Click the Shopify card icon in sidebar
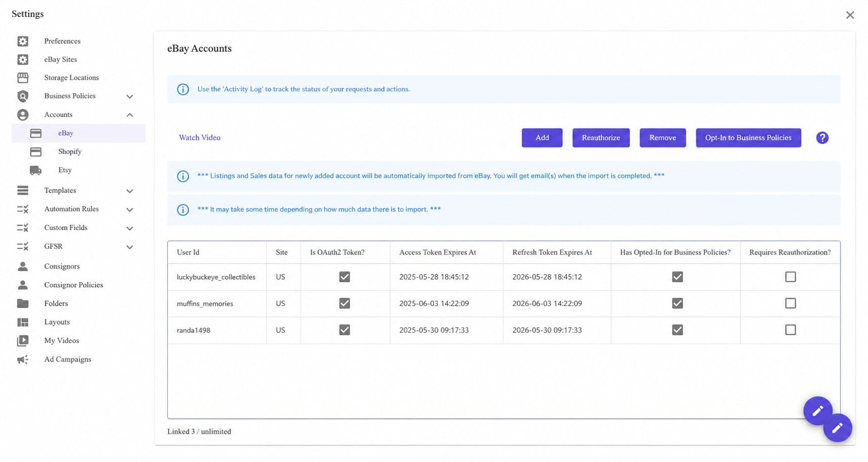 [x=35, y=151]
